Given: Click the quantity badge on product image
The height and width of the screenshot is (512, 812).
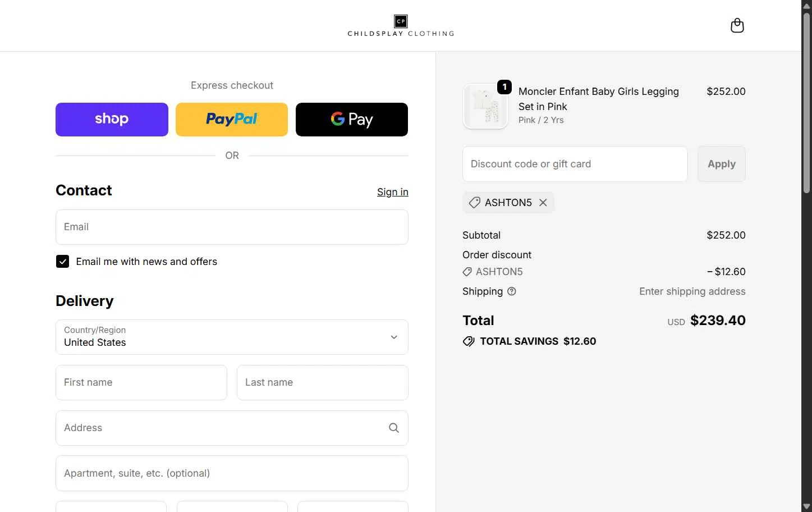Looking at the screenshot, I should coord(504,87).
